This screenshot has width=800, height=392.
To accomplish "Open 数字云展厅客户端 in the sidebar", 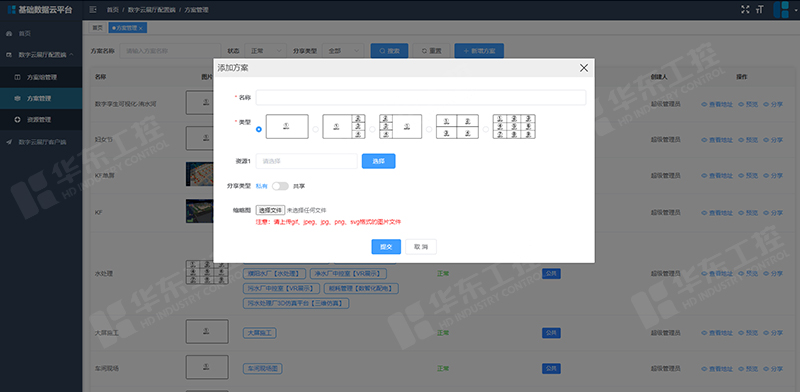I will [41, 142].
